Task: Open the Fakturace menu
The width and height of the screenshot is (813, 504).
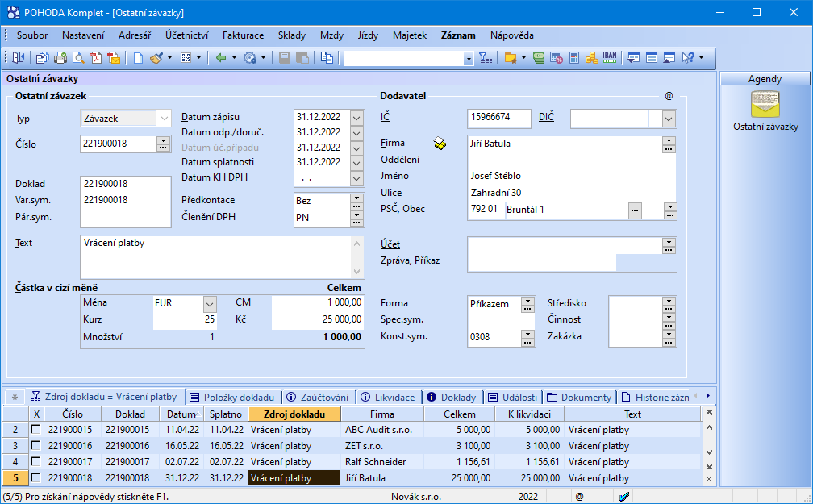Action: [244, 35]
